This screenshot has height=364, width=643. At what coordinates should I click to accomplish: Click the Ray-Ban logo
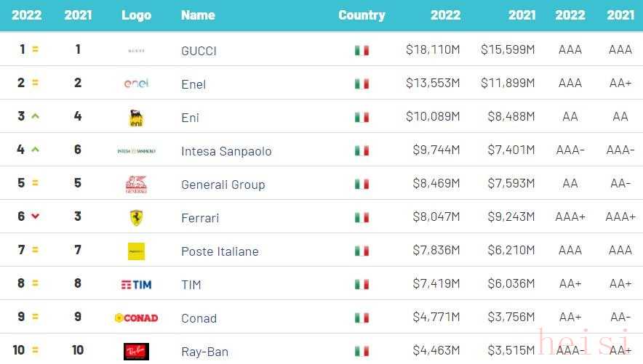(x=136, y=351)
